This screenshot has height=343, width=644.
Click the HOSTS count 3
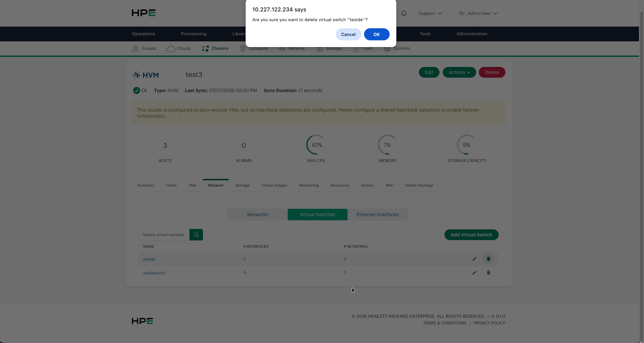coord(165,146)
